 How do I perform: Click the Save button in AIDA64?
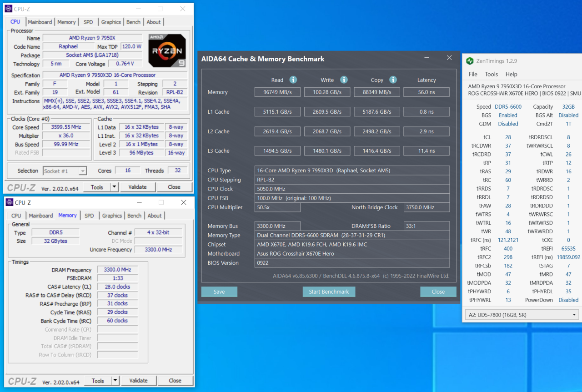pyautogui.click(x=219, y=292)
